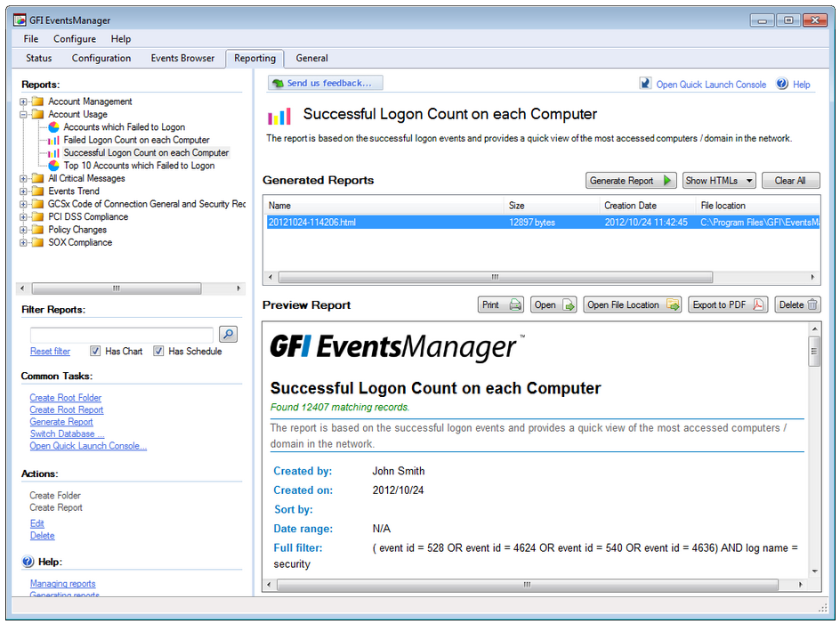Switch to the Configuration tab
The width and height of the screenshot is (840, 624).
click(101, 58)
